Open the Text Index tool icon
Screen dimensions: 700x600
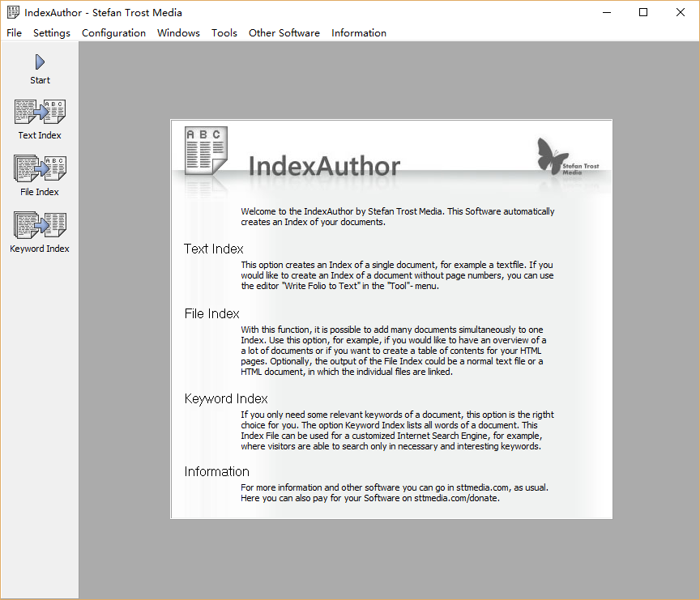[x=40, y=112]
